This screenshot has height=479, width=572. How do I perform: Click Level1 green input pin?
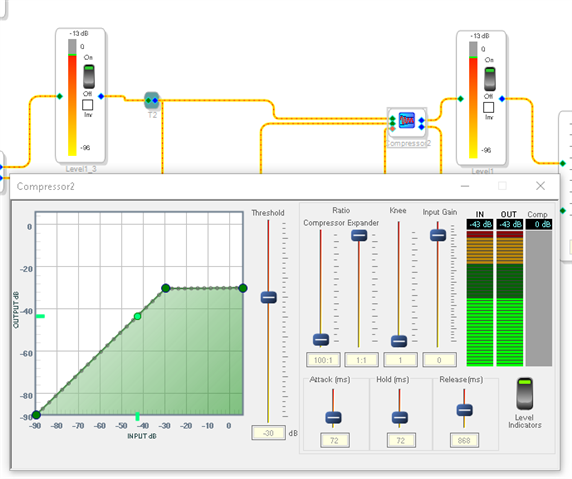coord(460,99)
